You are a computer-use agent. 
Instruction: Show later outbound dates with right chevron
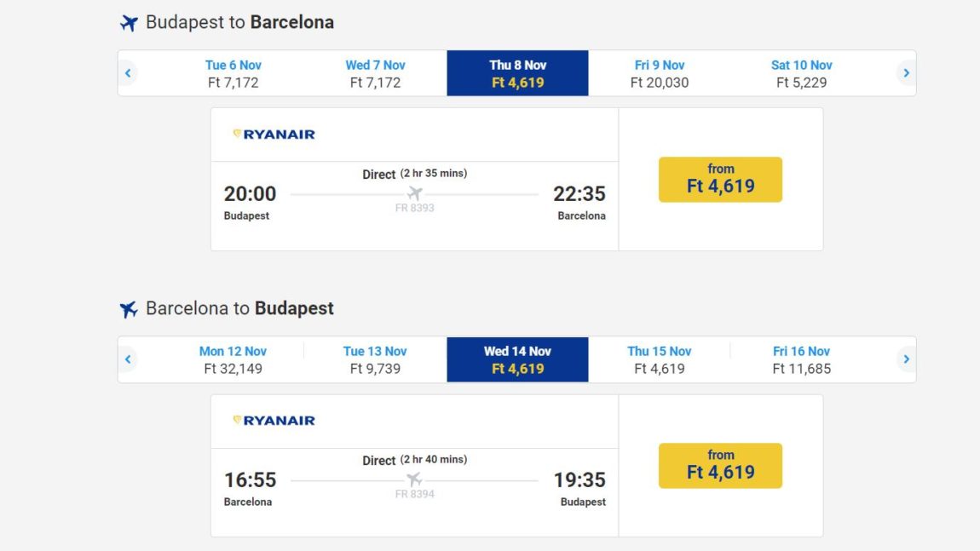tap(906, 73)
